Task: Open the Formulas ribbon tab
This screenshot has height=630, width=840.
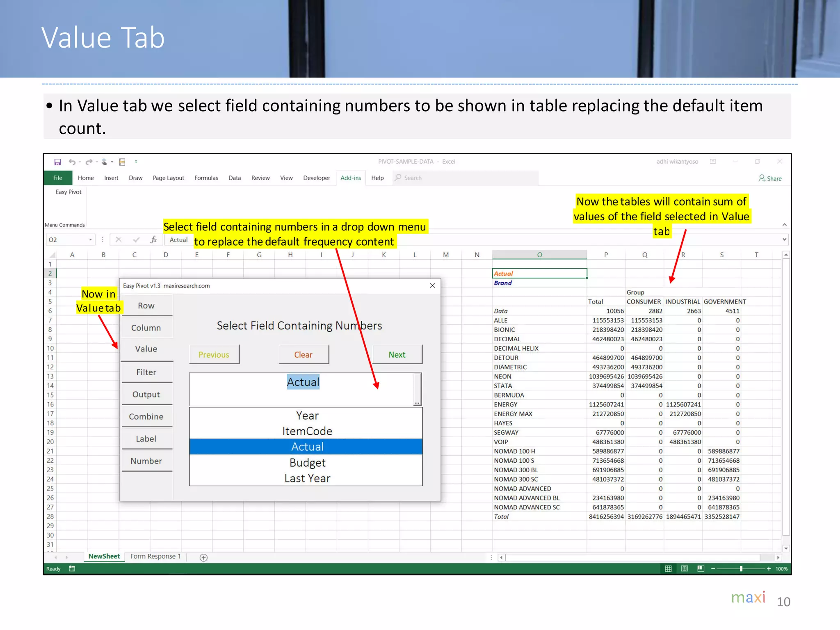Action: [206, 178]
